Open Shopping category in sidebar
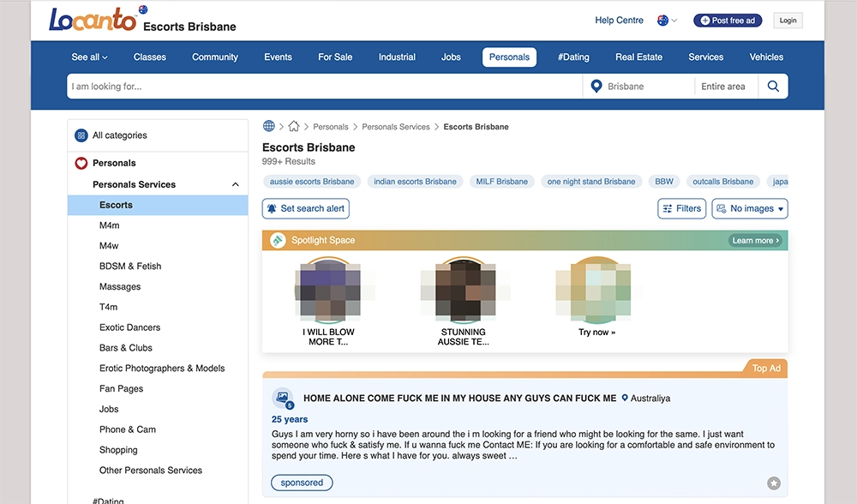Viewport: 857px width, 504px height. [x=118, y=450]
